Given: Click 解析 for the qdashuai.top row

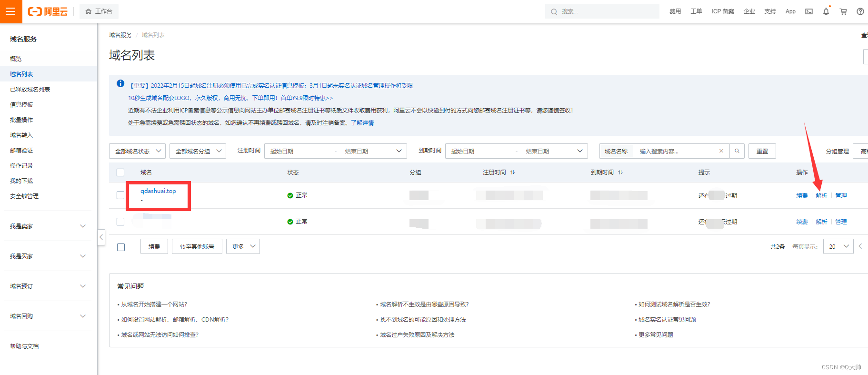Looking at the screenshot, I should [821, 195].
